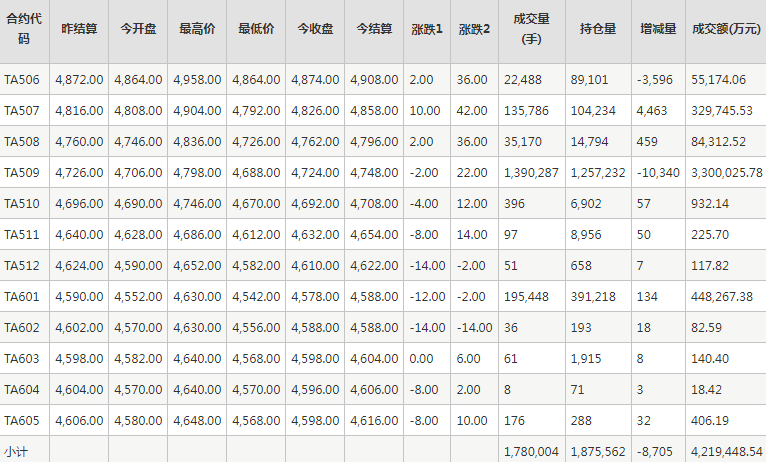Click contract code TA601
The image size is (766, 462).
coord(22,297)
